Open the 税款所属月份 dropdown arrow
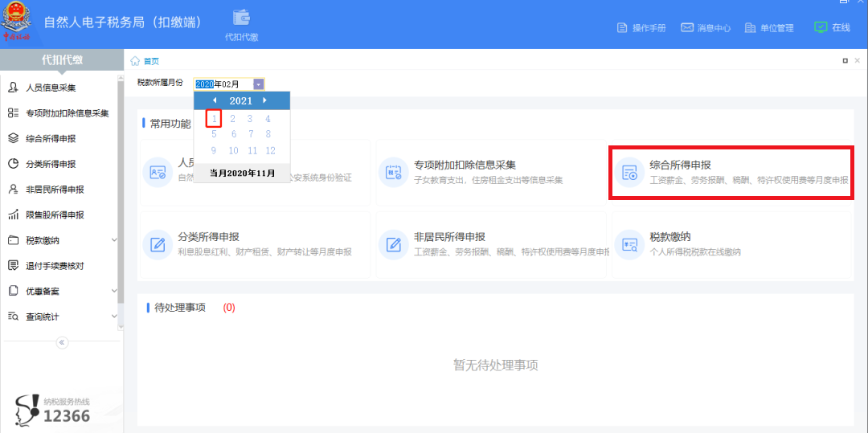 click(x=259, y=84)
